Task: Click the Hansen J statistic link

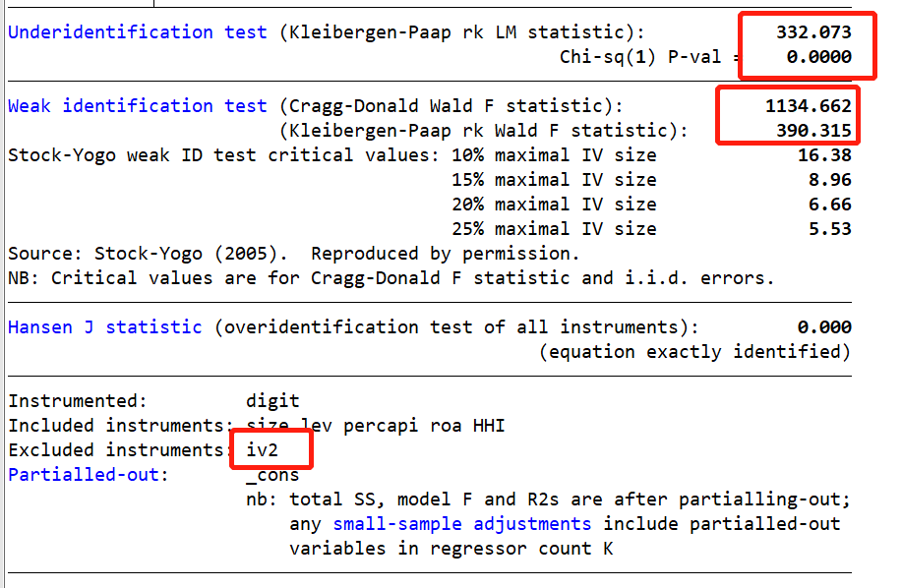Action: coord(104,327)
